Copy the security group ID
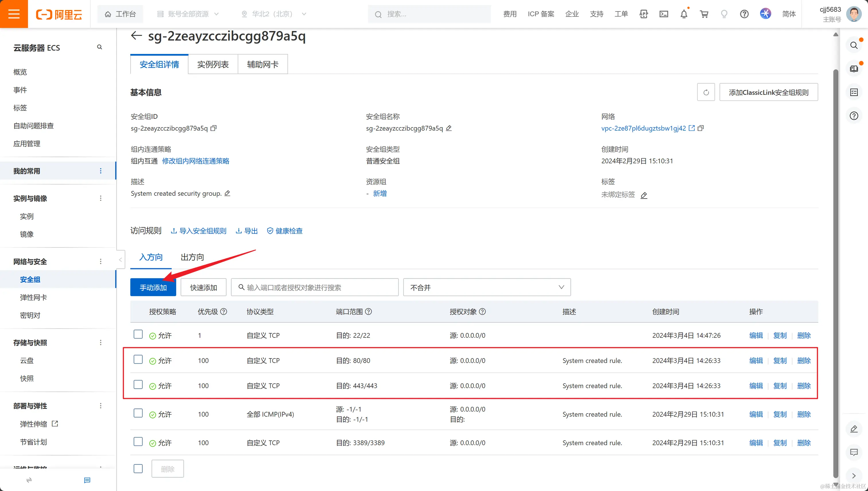The image size is (868, 491). pyautogui.click(x=214, y=128)
